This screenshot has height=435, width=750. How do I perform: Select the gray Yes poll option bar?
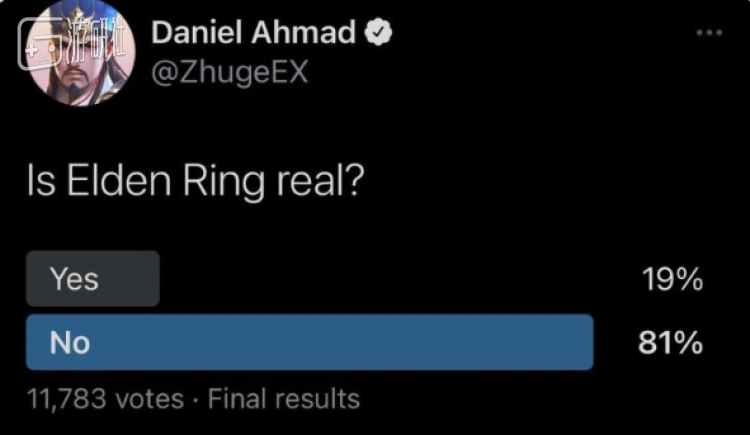[92, 279]
